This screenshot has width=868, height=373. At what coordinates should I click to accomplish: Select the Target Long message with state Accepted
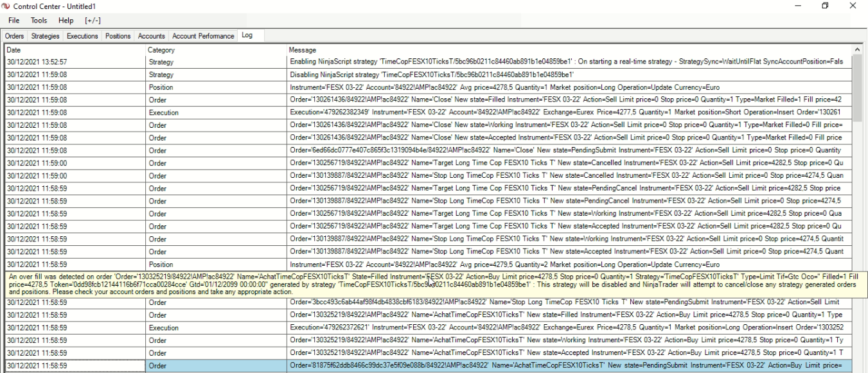(570, 225)
